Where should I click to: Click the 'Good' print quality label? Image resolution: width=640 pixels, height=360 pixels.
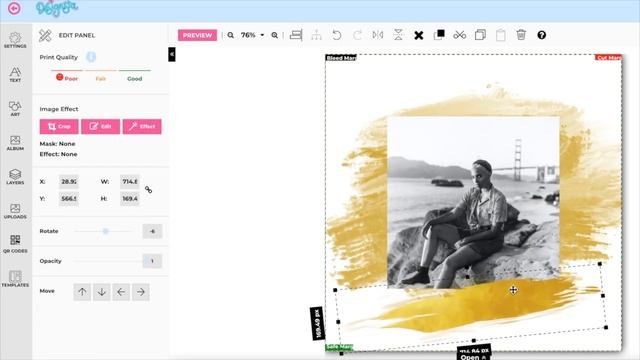pos(135,79)
